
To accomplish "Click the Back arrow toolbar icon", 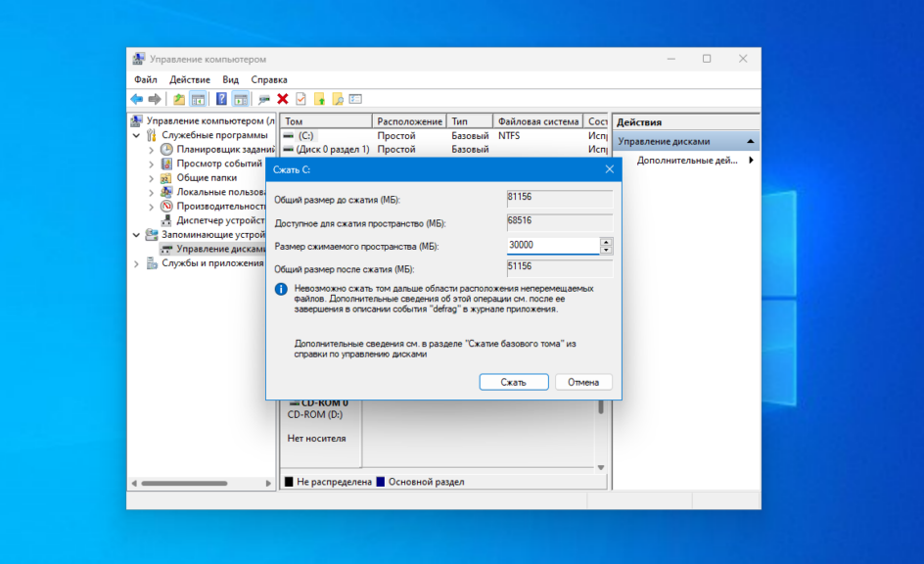I will pos(136,99).
